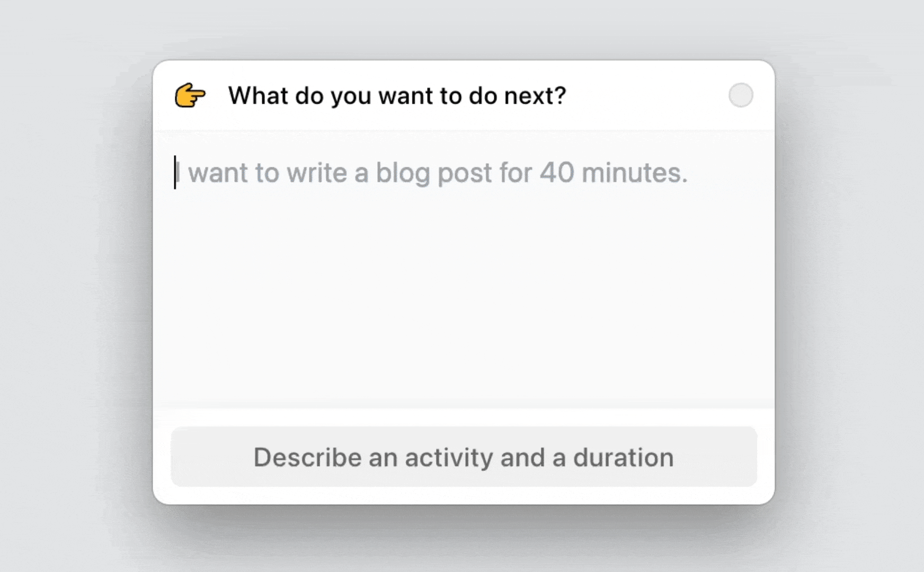Click the gray circle button in header

tap(740, 95)
